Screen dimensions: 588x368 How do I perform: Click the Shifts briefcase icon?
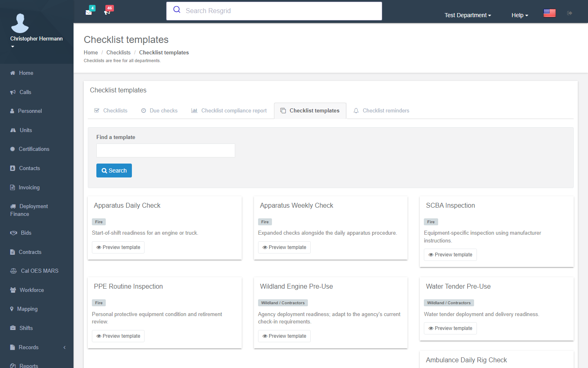coord(13,328)
